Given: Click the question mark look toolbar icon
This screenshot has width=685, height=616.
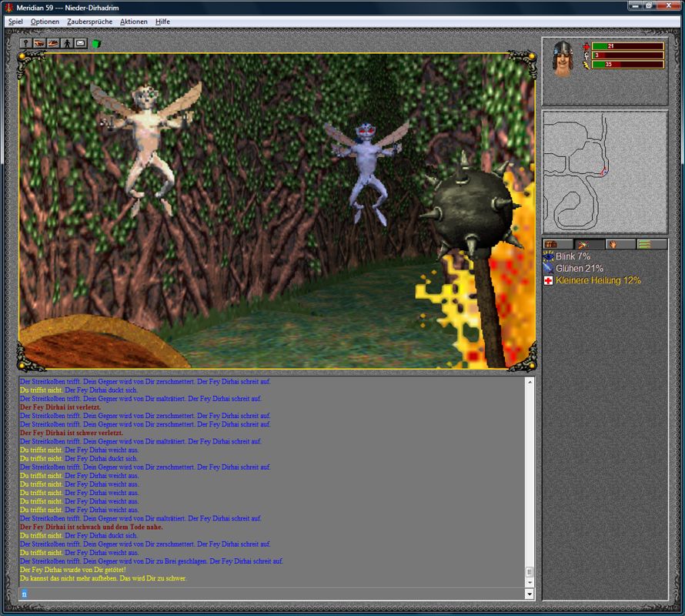Looking at the screenshot, I should (25, 43).
